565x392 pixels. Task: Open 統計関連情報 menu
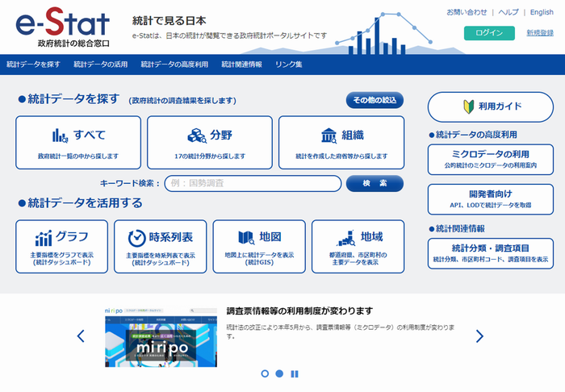click(241, 65)
